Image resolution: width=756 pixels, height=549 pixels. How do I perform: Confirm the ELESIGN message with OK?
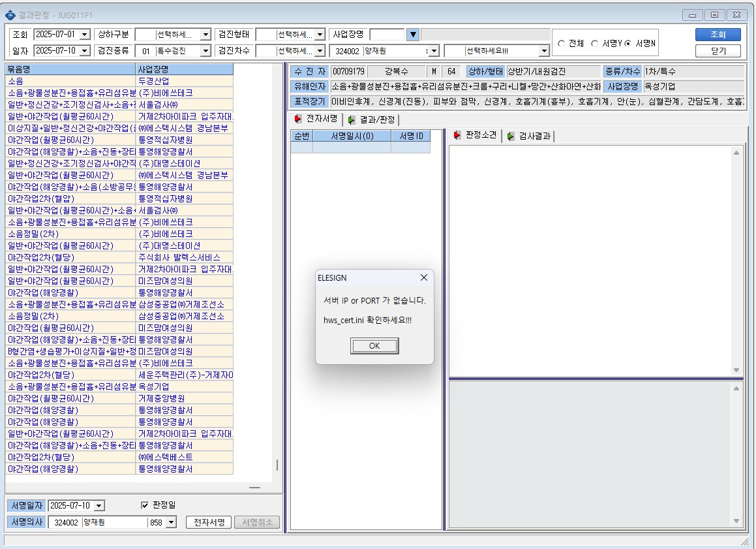pos(374,346)
